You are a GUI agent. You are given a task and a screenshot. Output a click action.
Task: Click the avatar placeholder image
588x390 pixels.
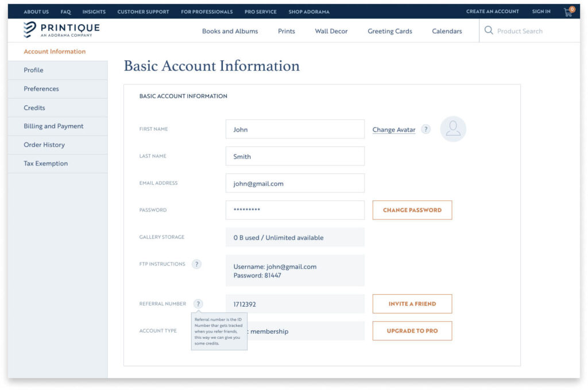pyautogui.click(x=452, y=129)
